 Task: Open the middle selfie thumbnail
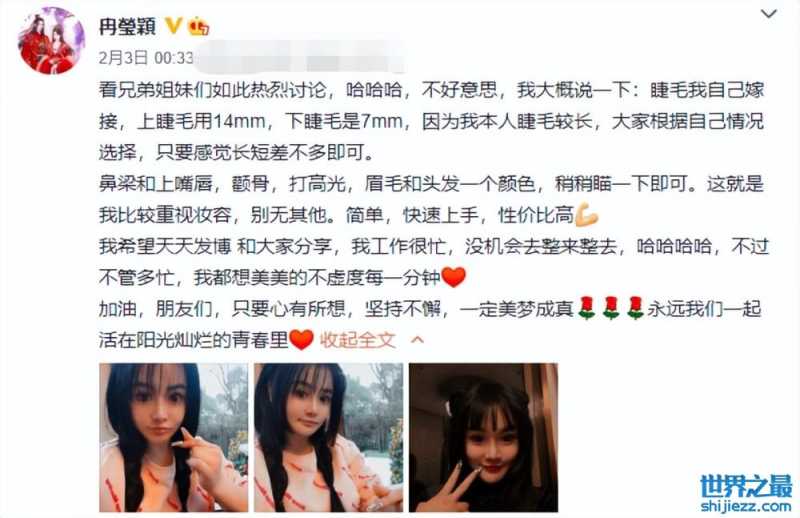329,437
